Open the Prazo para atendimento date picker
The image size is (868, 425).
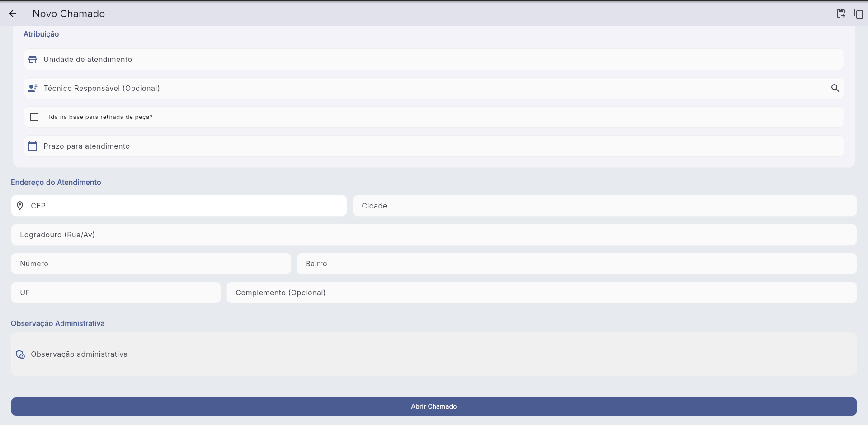tap(434, 146)
